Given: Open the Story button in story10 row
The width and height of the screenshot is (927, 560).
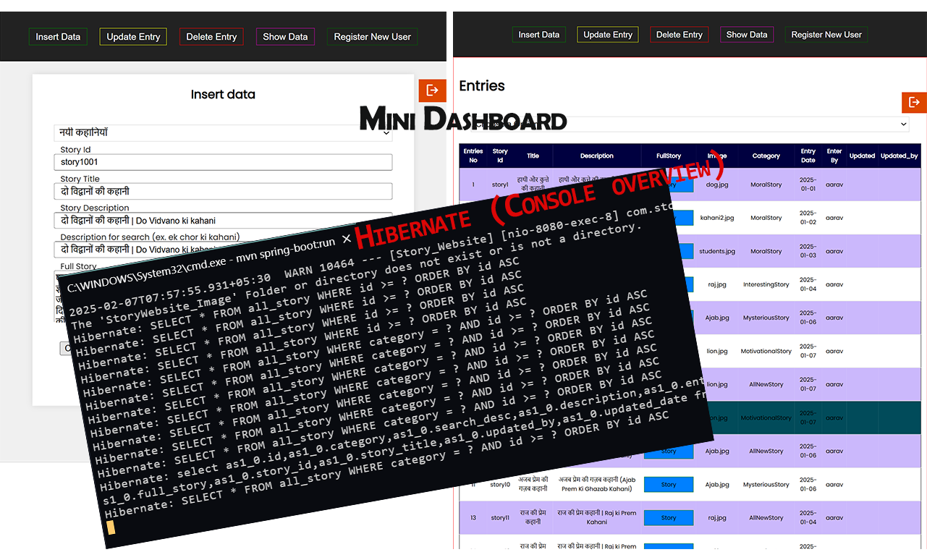Looking at the screenshot, I should pos(669,485).
